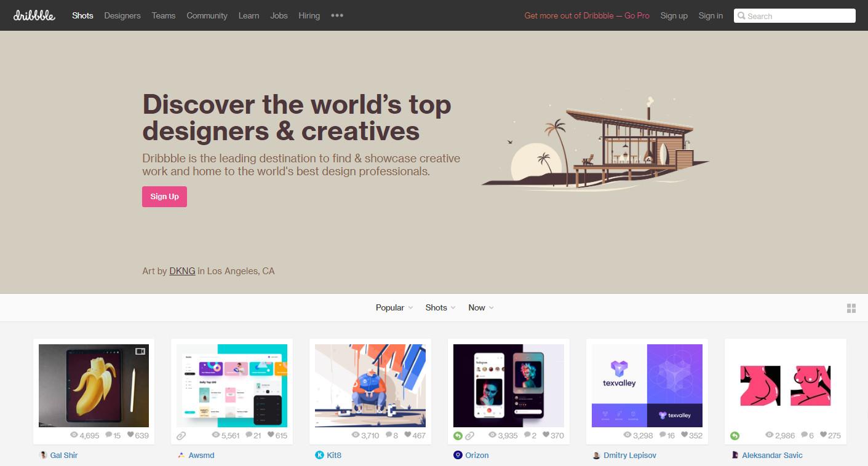
Task: Like Gal Shir's banana shot via heart icon
Action: [x=130, y=435]
